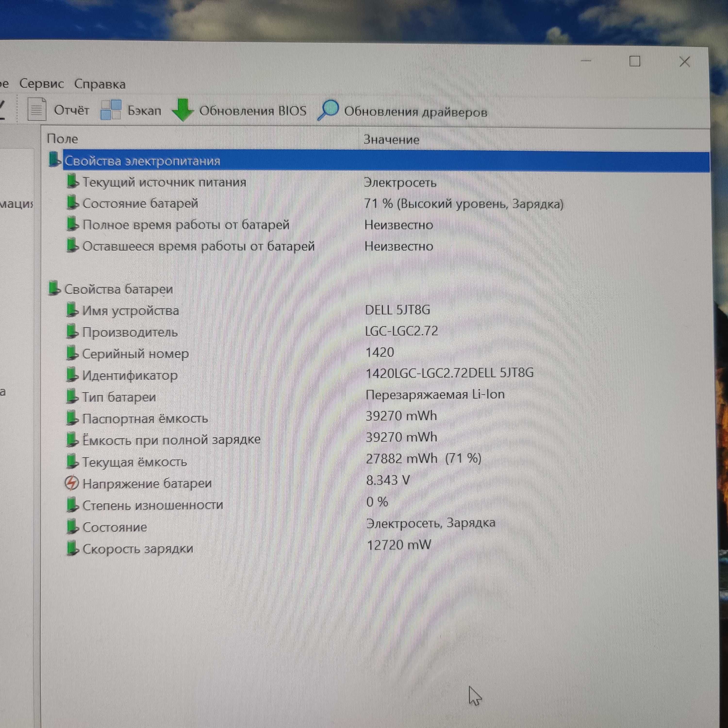Screen dimensions: 728x728
Task: Click the value 12720 mW
Action: [x=399, y=545]
